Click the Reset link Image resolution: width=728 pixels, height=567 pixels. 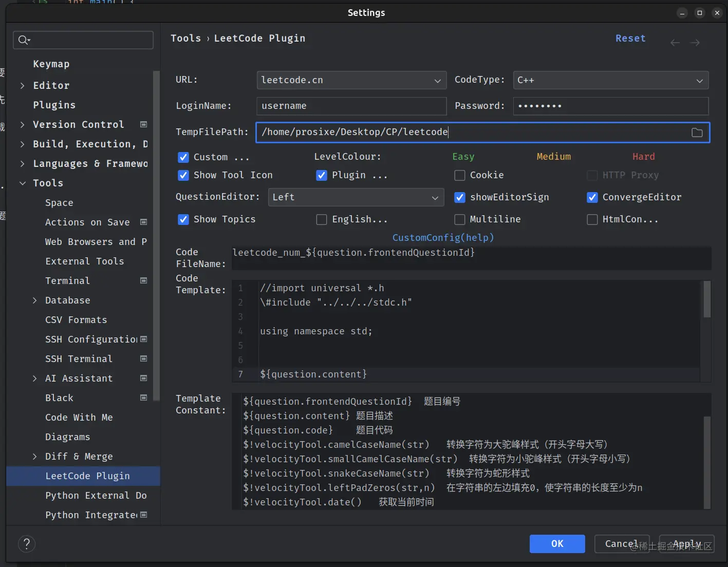click(x=630, y=39)
